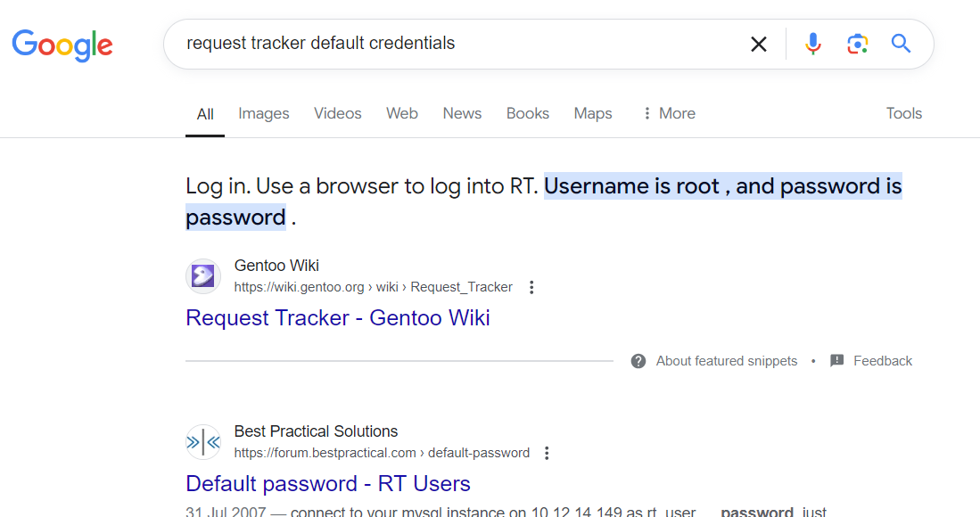
Task: Switch to the Images tab
Action: [264, 113]
